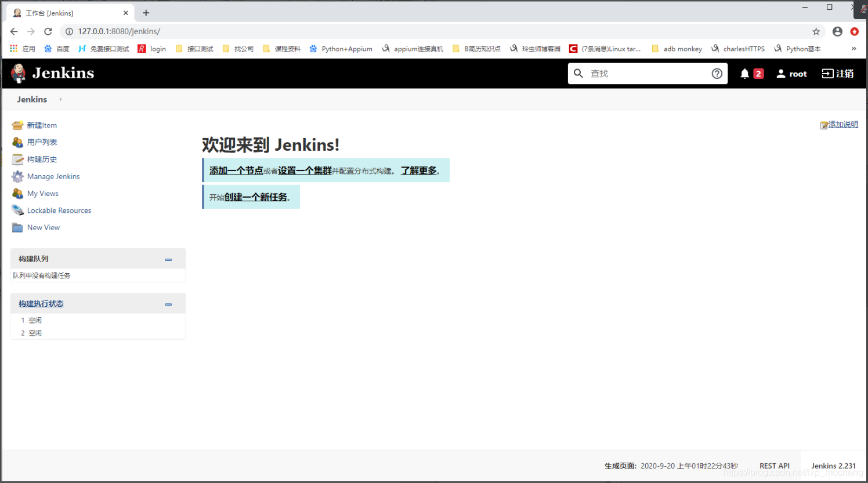Open the charlesHTTPS bookmark
Image resolution: width=868 pixels, height=483 pixels.
[x=738, y=49]
